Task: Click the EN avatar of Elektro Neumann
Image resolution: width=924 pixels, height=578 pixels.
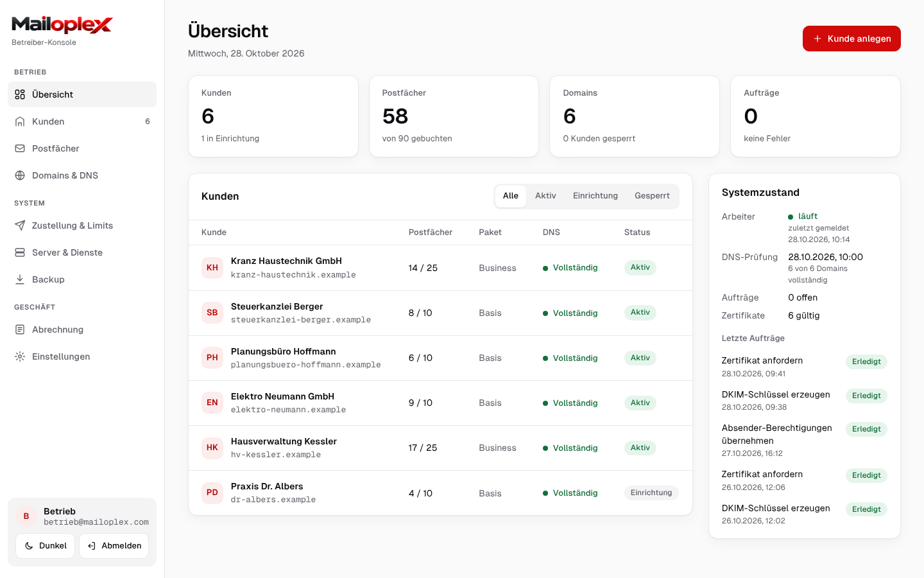Action: pyautogui.click(x=212, y=403)
